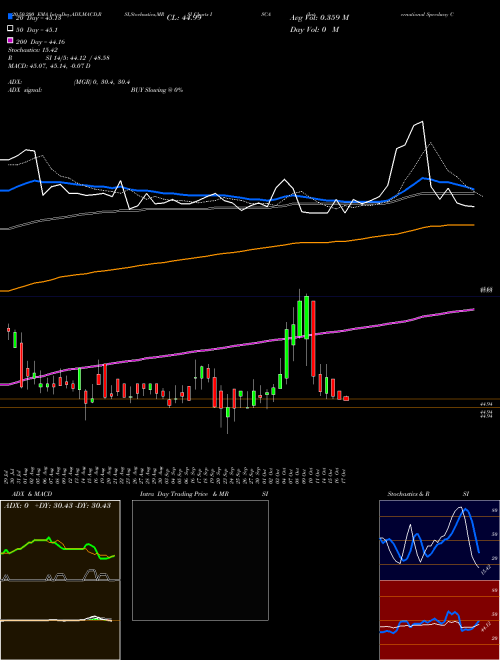Viewport: 500px width, 660px height.
Task: Select the Day Vol: 0 M text
Action: point(314,29)
